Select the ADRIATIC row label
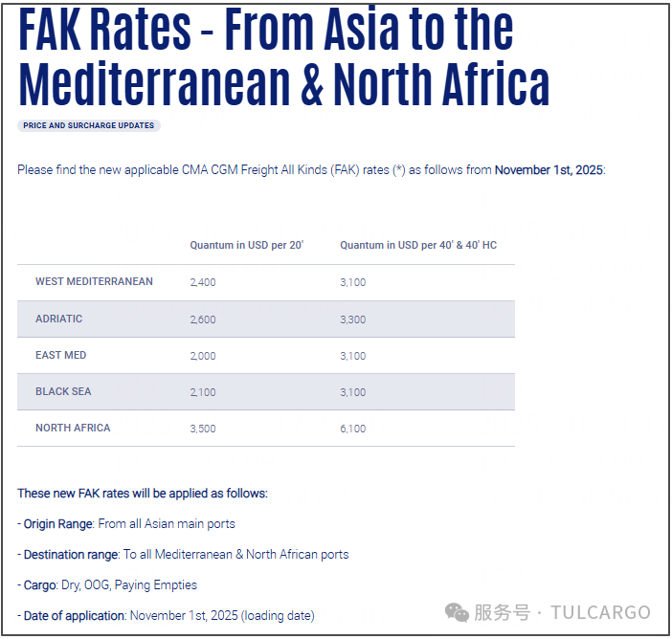672x639 pixels. (59, 319)
